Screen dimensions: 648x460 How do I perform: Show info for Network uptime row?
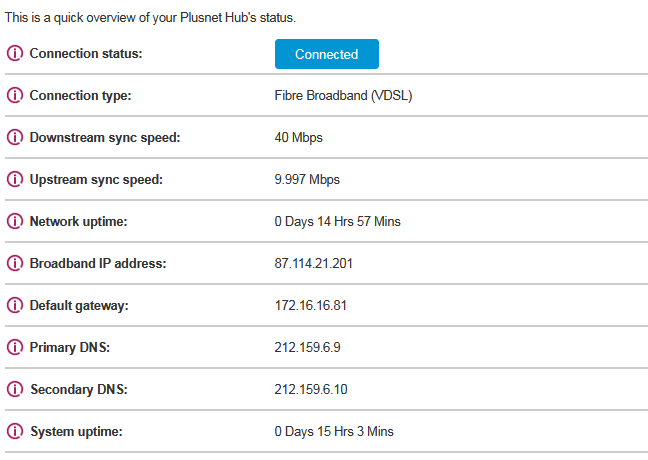pyautogui.click(x=15, y=222)
